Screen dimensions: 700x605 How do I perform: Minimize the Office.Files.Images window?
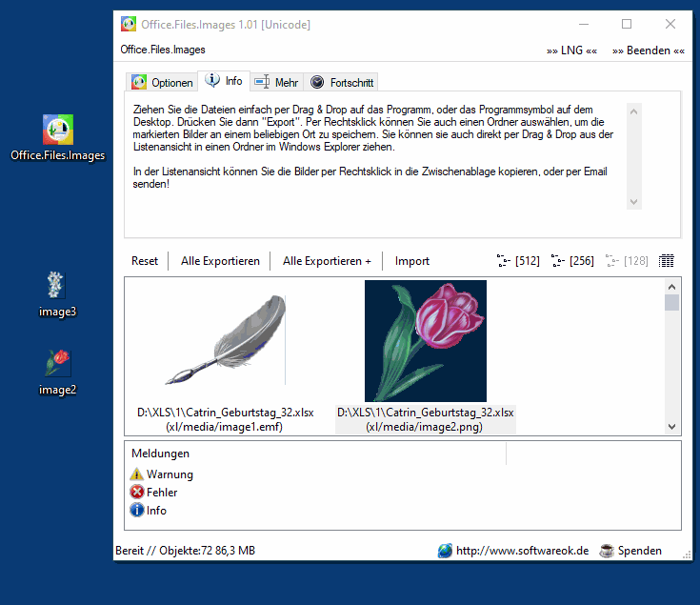(x=584, y=24)
